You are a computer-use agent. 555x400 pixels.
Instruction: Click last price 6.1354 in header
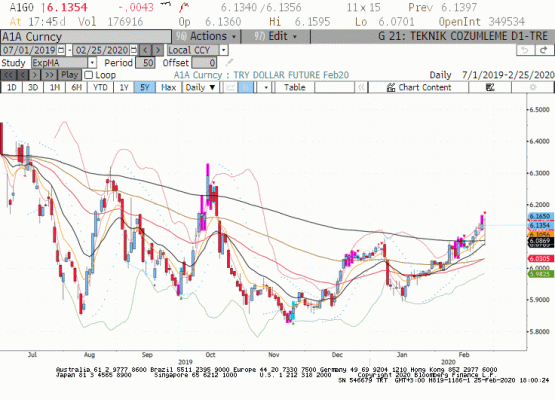point(67,7)
